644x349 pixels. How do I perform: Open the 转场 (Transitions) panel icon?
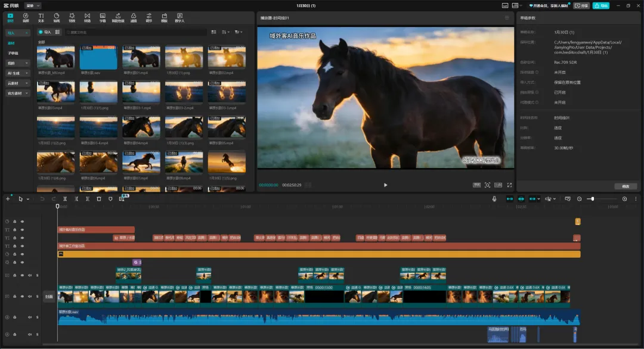click(x=87, y=17)
